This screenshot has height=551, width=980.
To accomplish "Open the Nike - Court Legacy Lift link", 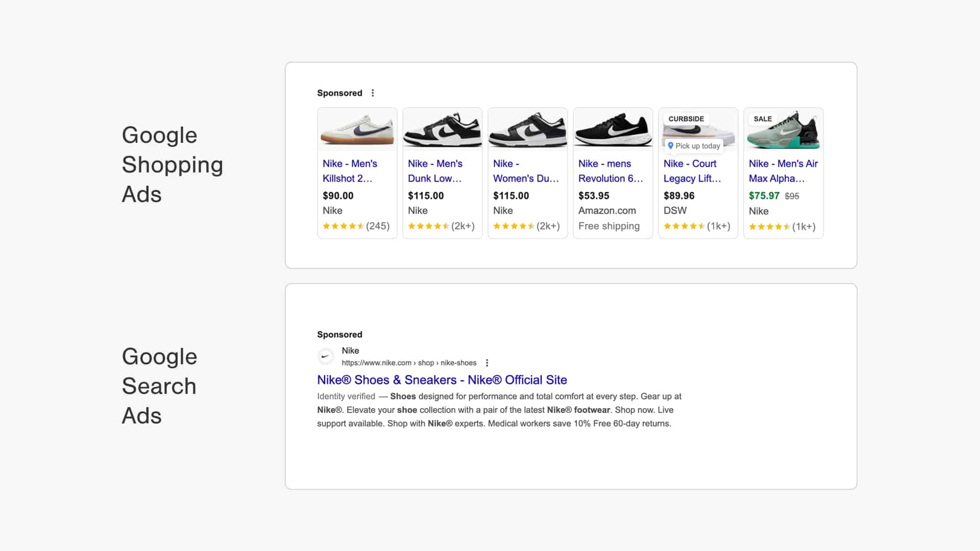I will tap(692, 171).
